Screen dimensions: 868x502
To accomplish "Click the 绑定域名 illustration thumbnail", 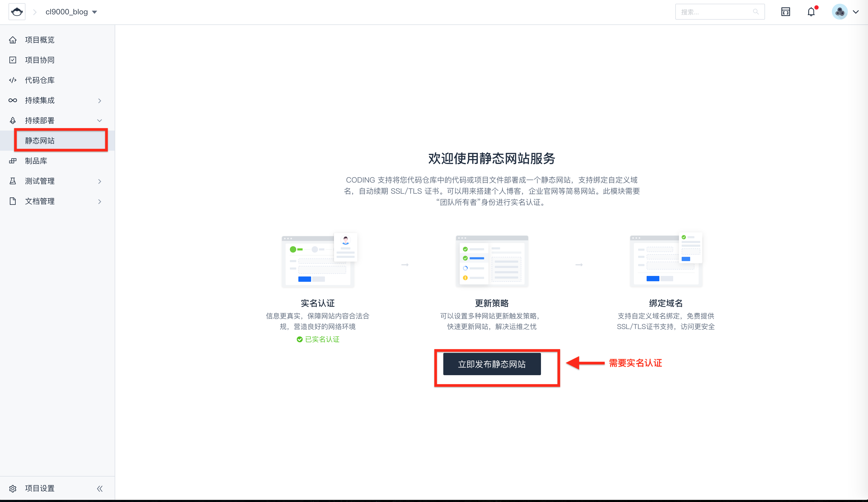I will point(666,260).
